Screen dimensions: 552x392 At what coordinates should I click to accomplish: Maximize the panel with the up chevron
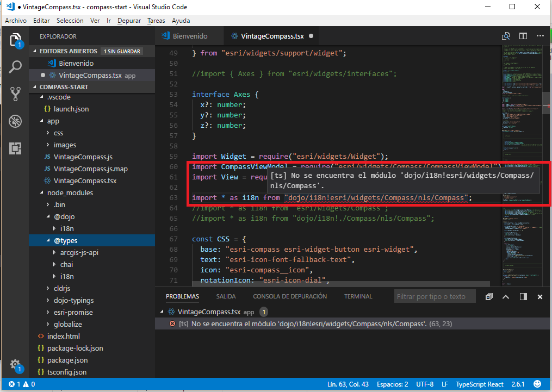point(506,297)
